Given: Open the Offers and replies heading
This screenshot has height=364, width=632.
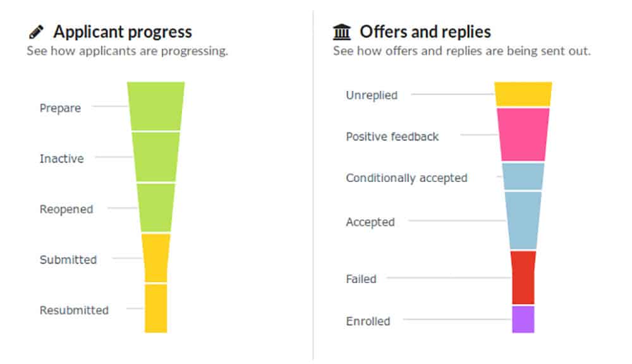Looking at the screenshot, I should pyautogui.click(x=425, y=32).
